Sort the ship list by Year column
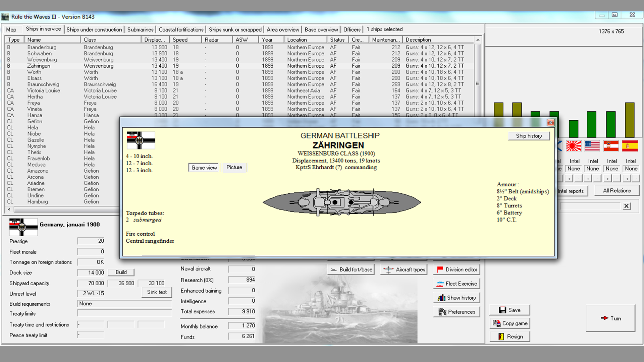 coord(271,40)
